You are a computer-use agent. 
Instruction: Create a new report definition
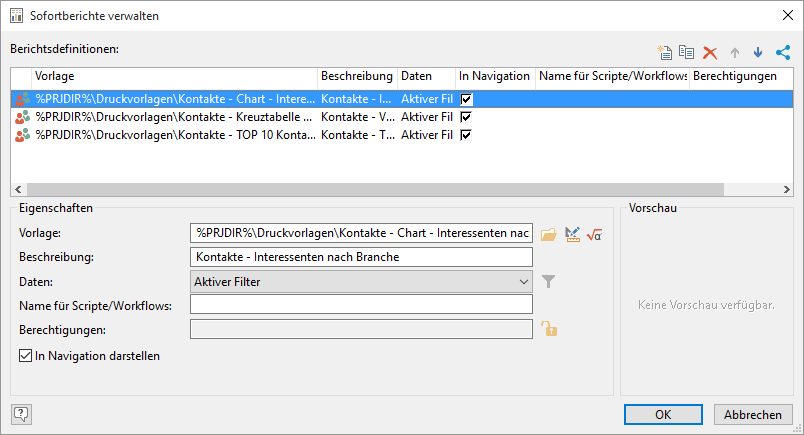(663, 53)
